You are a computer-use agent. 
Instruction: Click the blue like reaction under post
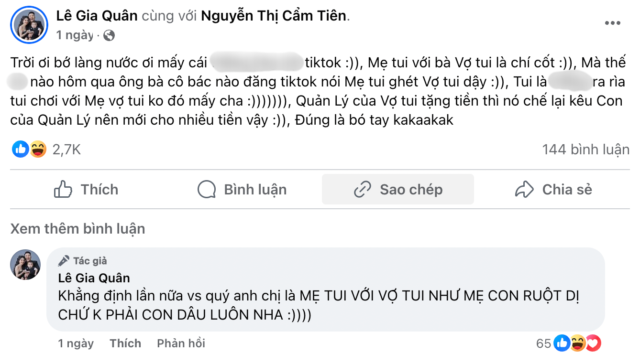pos(20,150)
